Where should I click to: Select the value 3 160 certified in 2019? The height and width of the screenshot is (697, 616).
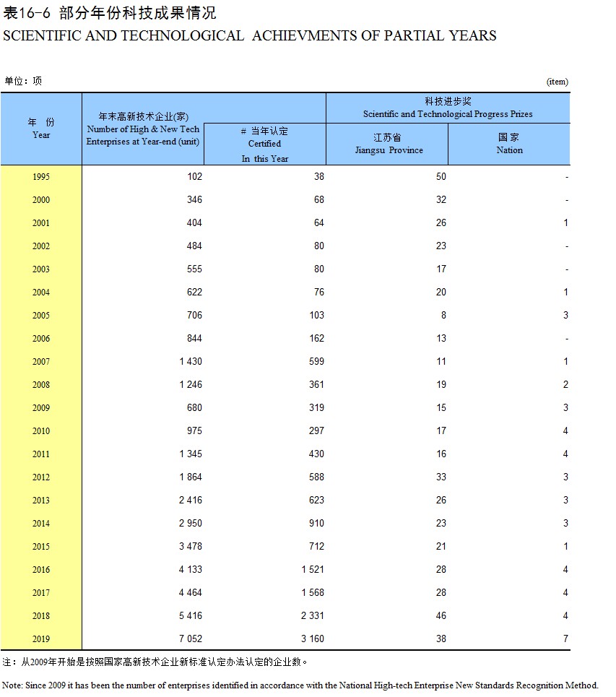pos(313,638)
